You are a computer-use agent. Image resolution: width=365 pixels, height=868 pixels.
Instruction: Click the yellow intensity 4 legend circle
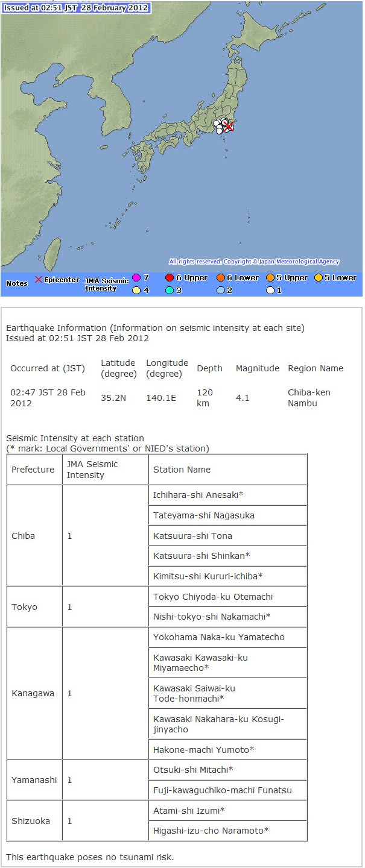pyautogui.click(x=136, y=290)
